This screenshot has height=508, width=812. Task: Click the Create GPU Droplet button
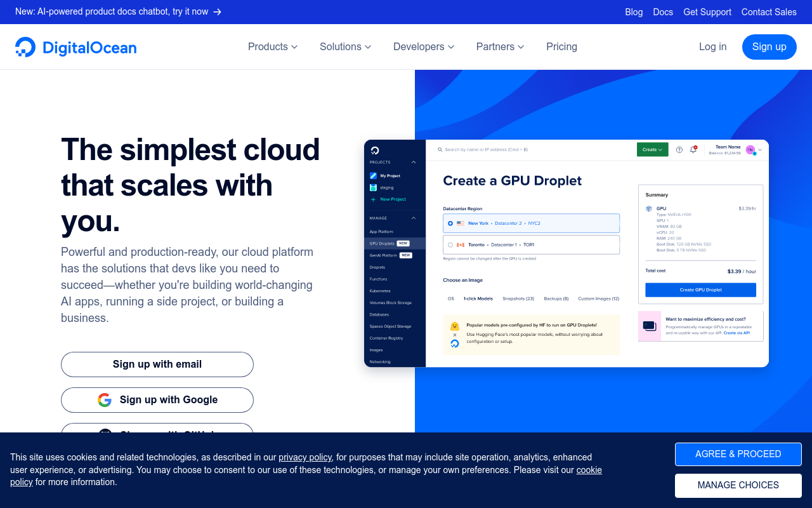[701, 290]
